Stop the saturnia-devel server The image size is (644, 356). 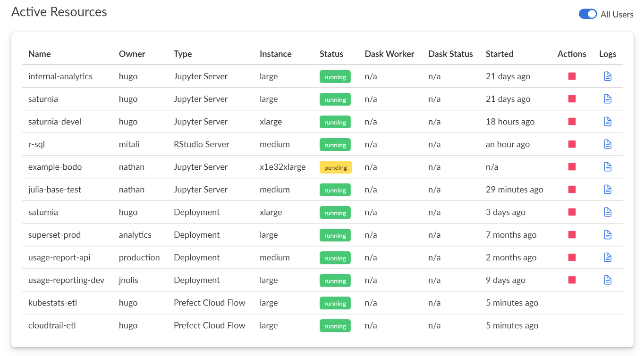pos(572,122)
